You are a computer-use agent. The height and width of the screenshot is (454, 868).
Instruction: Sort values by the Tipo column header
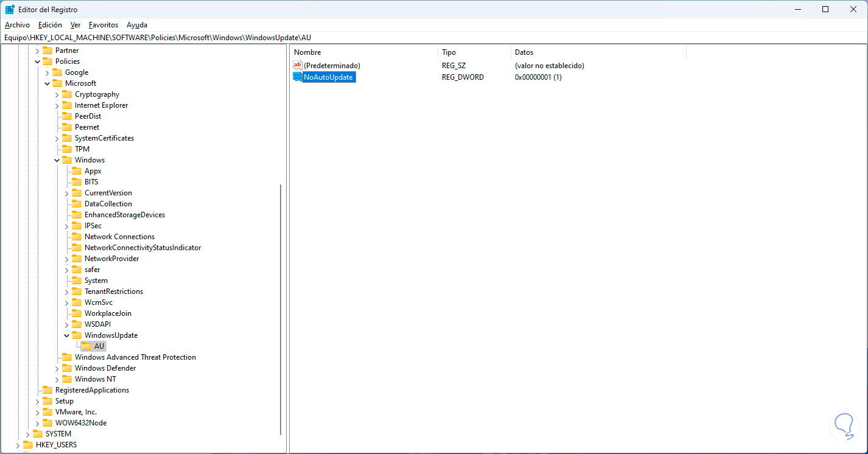[x=475, y=52]
